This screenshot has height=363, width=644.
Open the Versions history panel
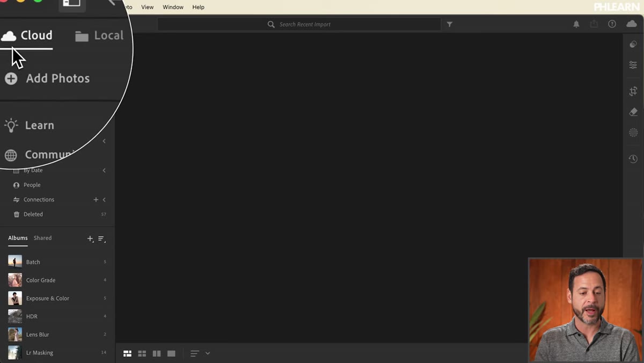point(633,159)
